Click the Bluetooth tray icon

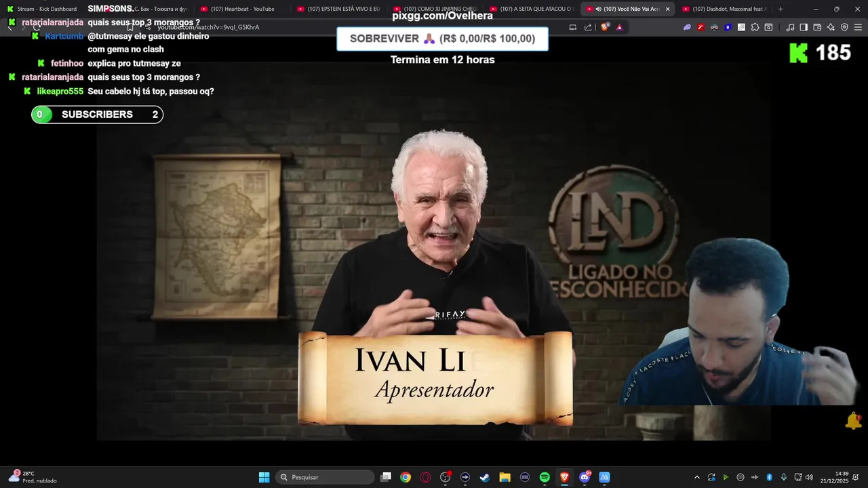pos(769,477)
